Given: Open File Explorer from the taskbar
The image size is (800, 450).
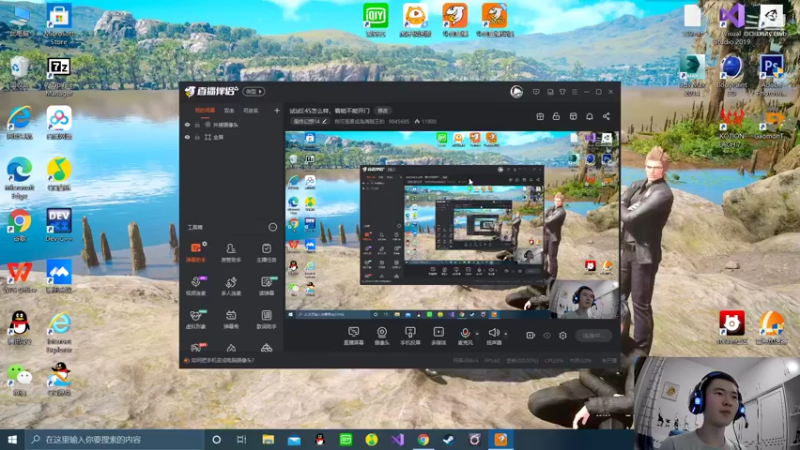Looking at the screenshot, I should click(x=268, y=439).
